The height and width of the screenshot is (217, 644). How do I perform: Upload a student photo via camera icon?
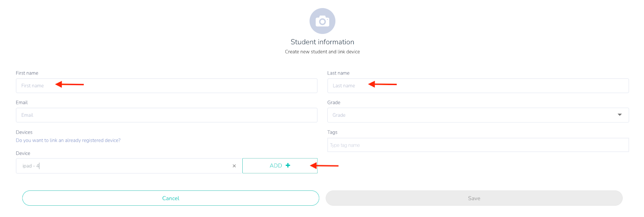pyautogui.click(x=322, y=21)
